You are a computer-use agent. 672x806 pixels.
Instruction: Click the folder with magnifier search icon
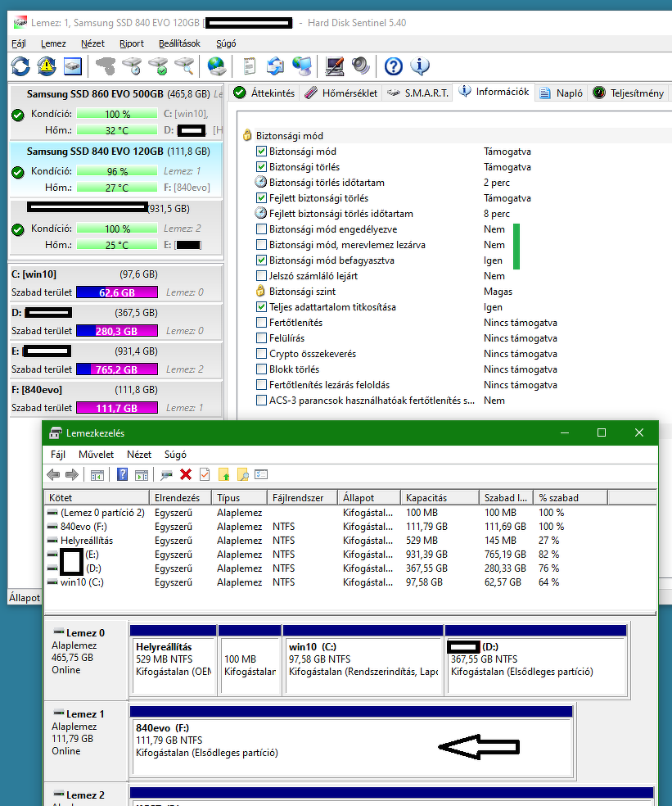pyautogui.click(x=243, y=474)
